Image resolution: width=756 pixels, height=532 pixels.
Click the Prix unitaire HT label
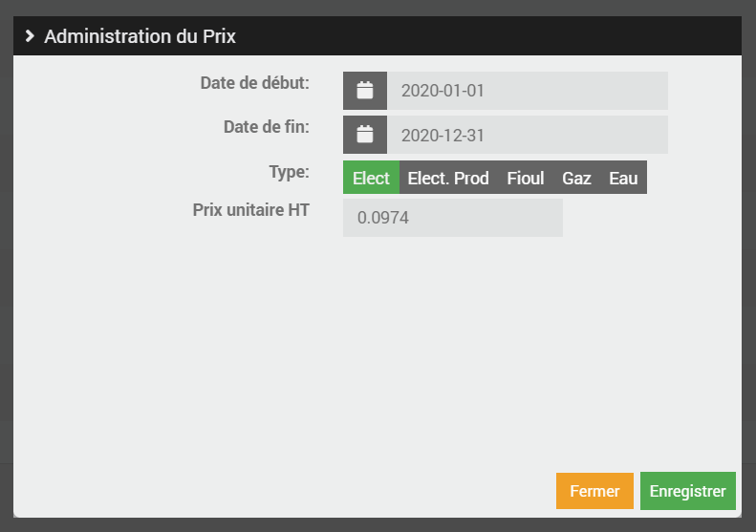pyautogui.click(x=250, y=210)
